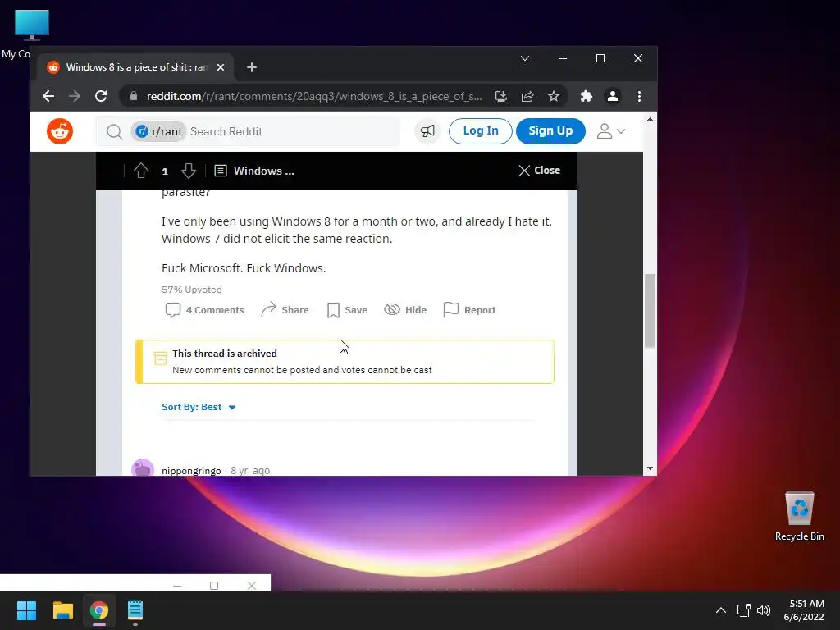Click the scrollbar down arrow
The image size is (840, 630).
click(650, 468)
